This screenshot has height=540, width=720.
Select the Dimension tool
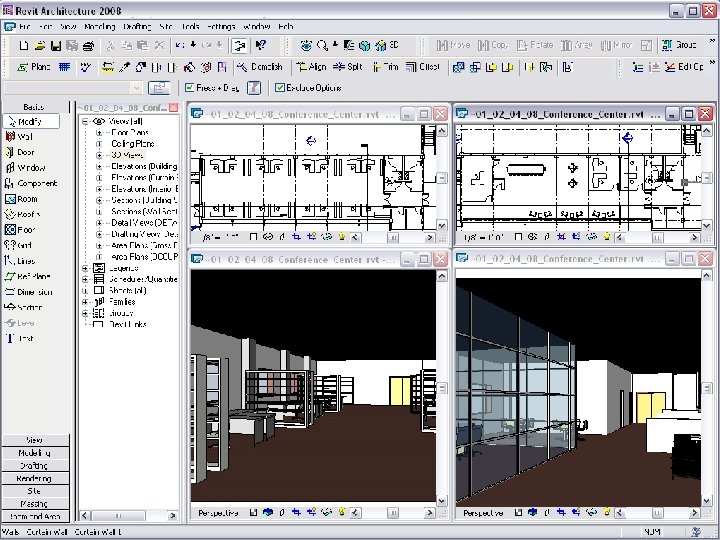click(34, 292)
